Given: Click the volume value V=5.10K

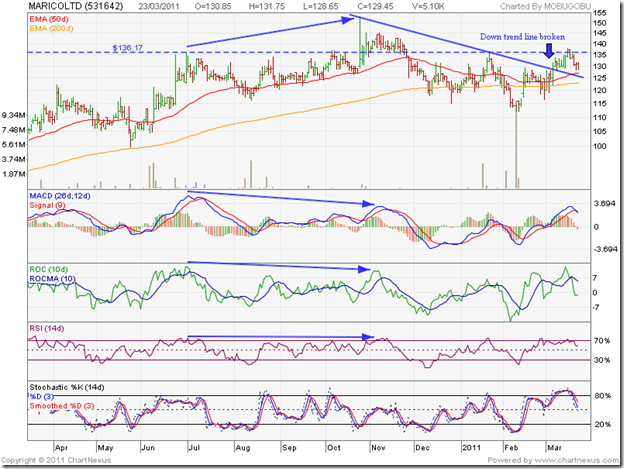Looking at the screenshot, I should pyautogui.click(x=429, y=6).
